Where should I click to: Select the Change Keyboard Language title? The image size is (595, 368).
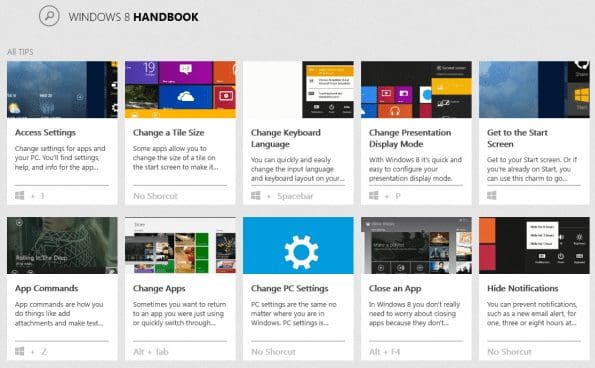click(286, 138)
